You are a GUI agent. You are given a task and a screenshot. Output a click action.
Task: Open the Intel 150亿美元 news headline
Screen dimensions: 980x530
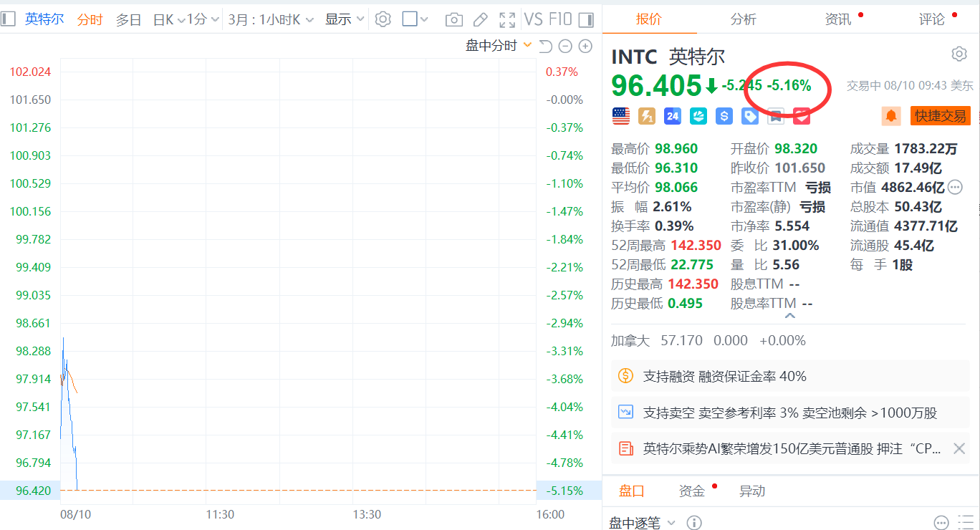click(x=792, y=449)
